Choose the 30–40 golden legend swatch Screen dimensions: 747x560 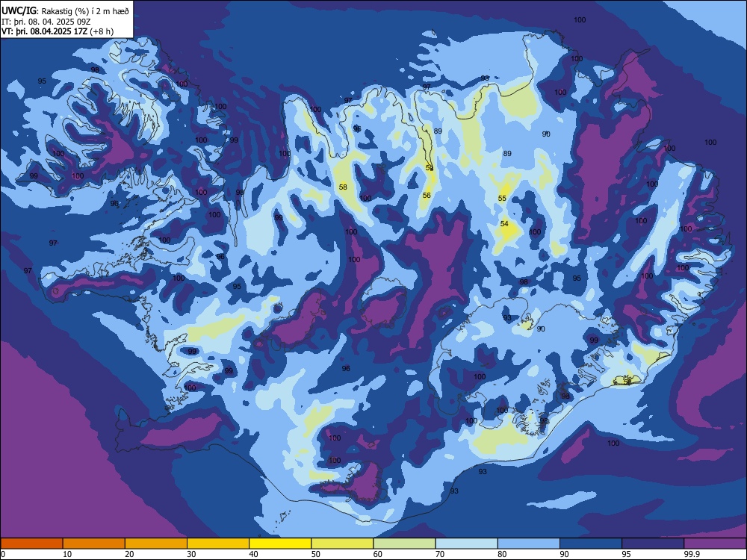(218, 544)
